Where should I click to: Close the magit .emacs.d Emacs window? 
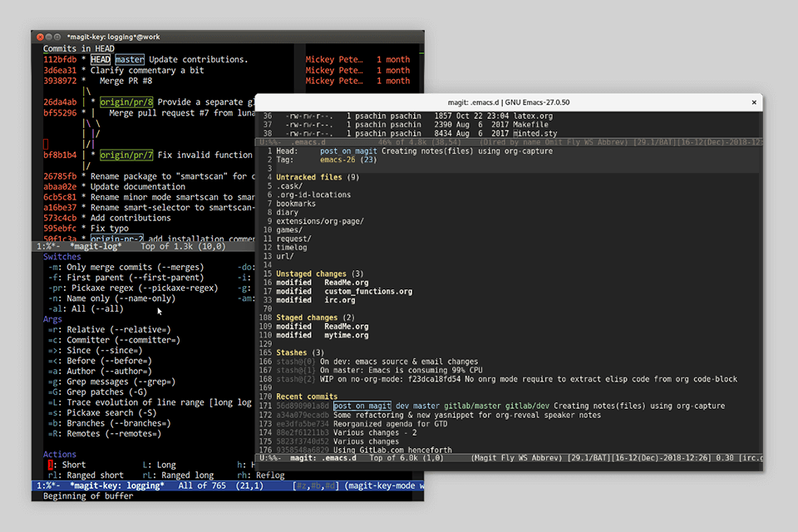coord(754,102)
